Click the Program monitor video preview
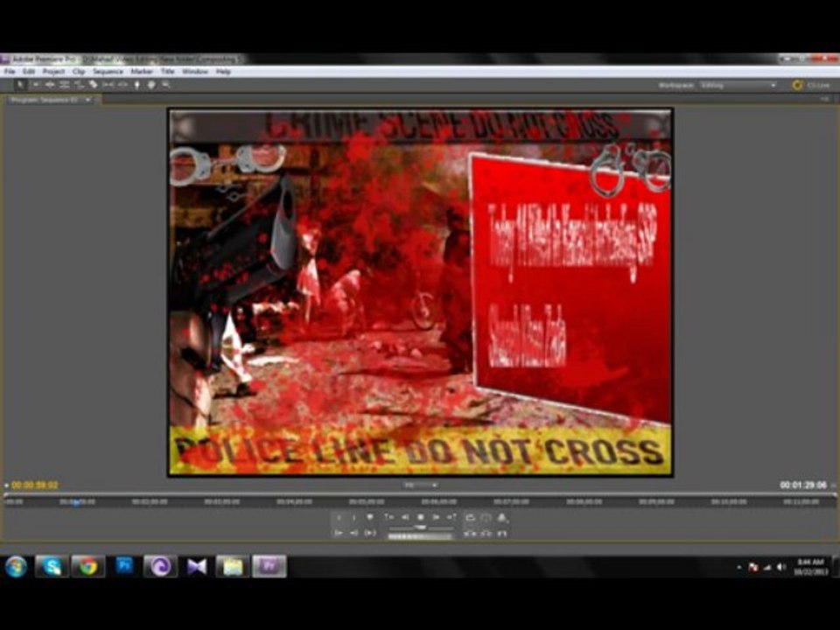This screenshot has height=630, width=840. pyautogui.click(x=421, y=292)
